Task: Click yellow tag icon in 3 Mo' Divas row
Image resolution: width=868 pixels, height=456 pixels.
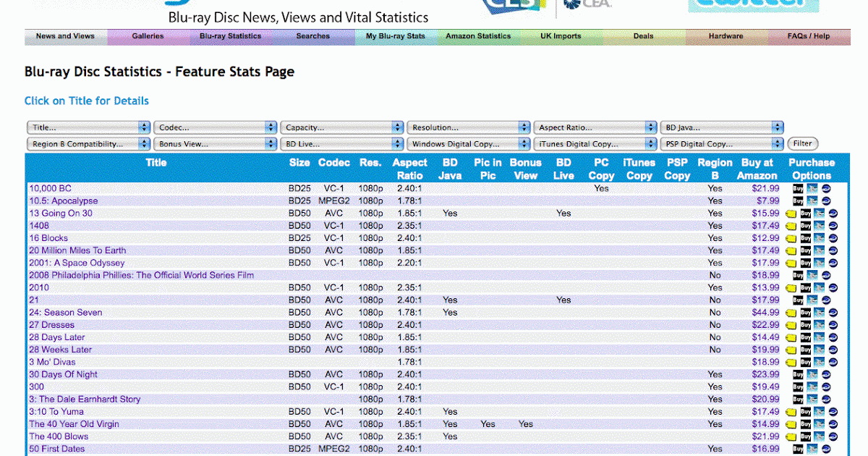Action: point(792,362)
